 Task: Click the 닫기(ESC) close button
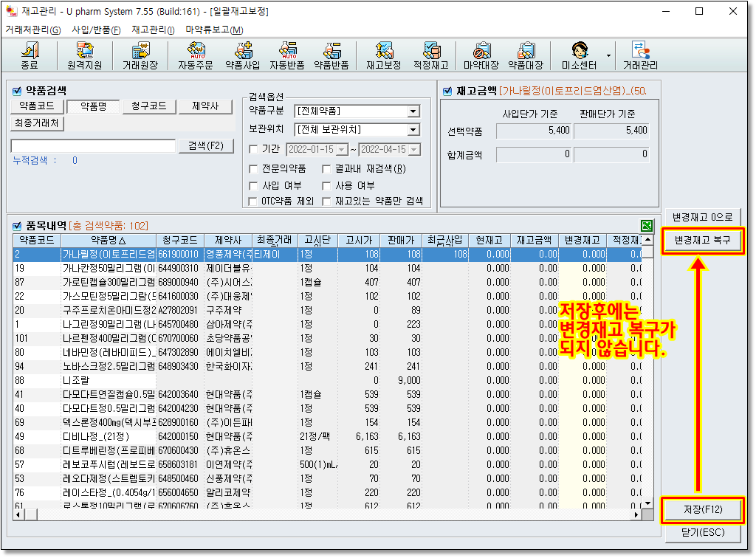[x=703, y=532]
